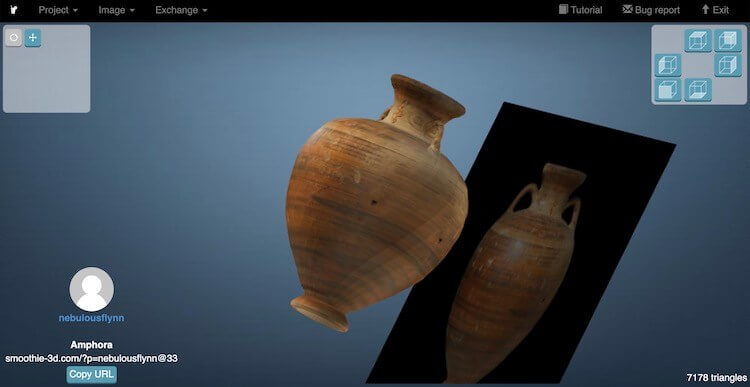Image resolution: width=750 pixels, height=387 pixels.
Task: Open the Image dropdown menu
Action: click(x=116, y=10)
